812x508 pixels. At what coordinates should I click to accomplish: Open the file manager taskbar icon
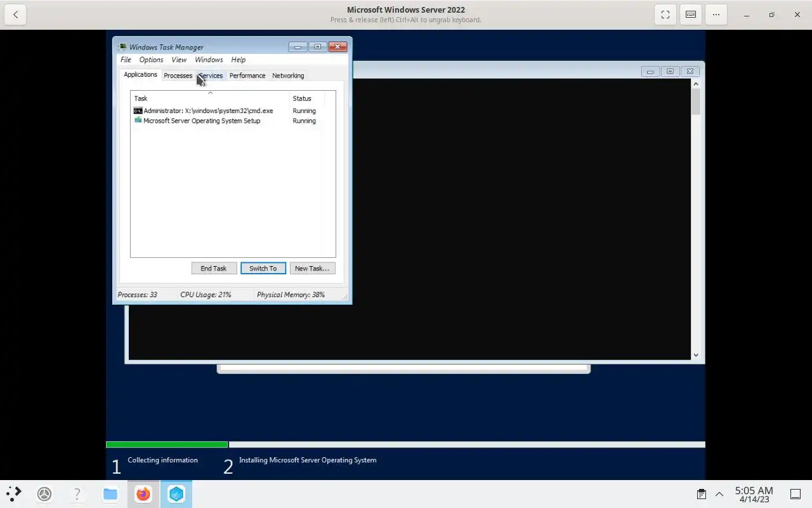(x=110, y=494)
